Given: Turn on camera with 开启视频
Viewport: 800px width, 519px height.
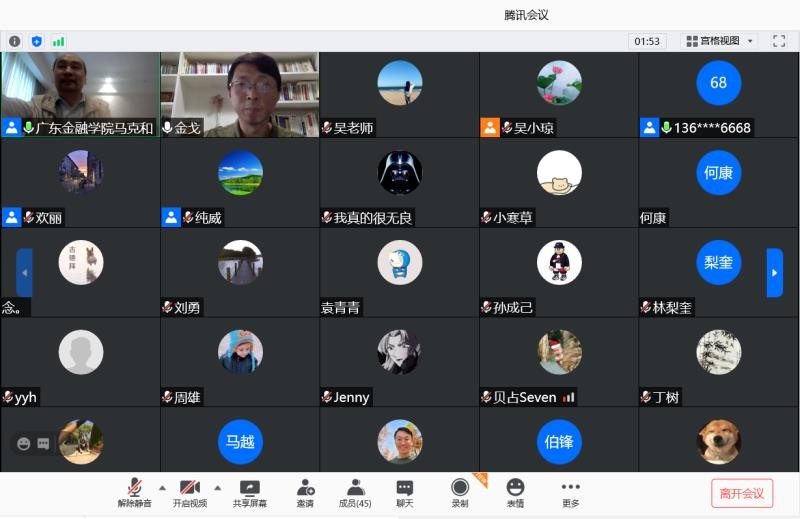Looking at the screenshot, I should (190, 491).
